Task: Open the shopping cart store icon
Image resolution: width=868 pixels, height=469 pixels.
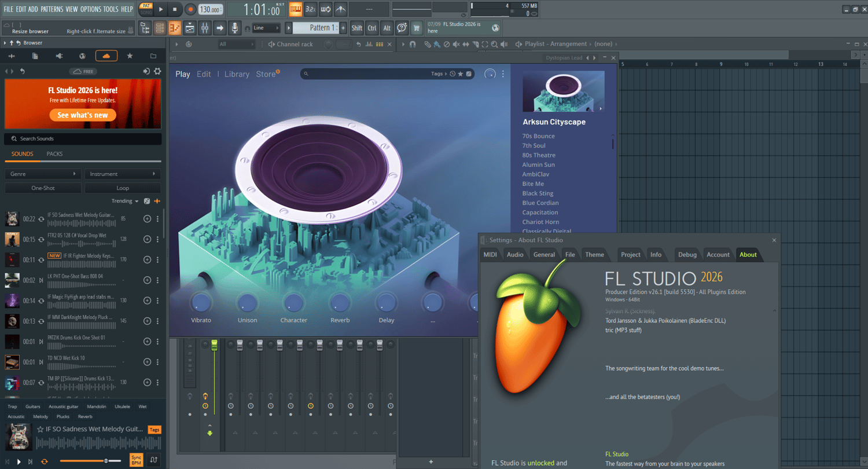Action: 417,28
